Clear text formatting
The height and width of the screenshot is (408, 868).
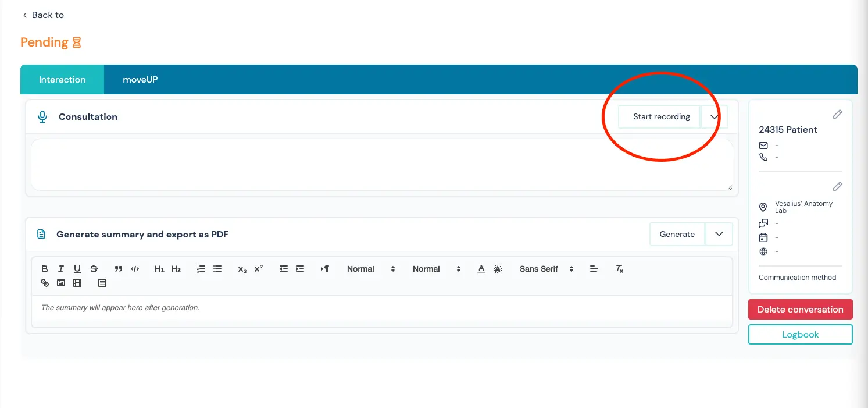pyautogui.click(x=619, y=269)
